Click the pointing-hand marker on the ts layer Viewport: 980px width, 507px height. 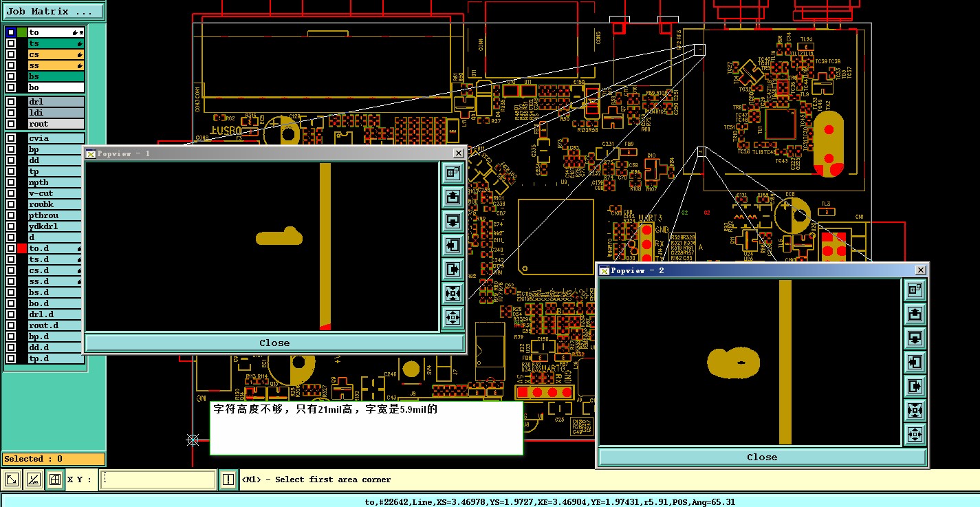(80, 43)
